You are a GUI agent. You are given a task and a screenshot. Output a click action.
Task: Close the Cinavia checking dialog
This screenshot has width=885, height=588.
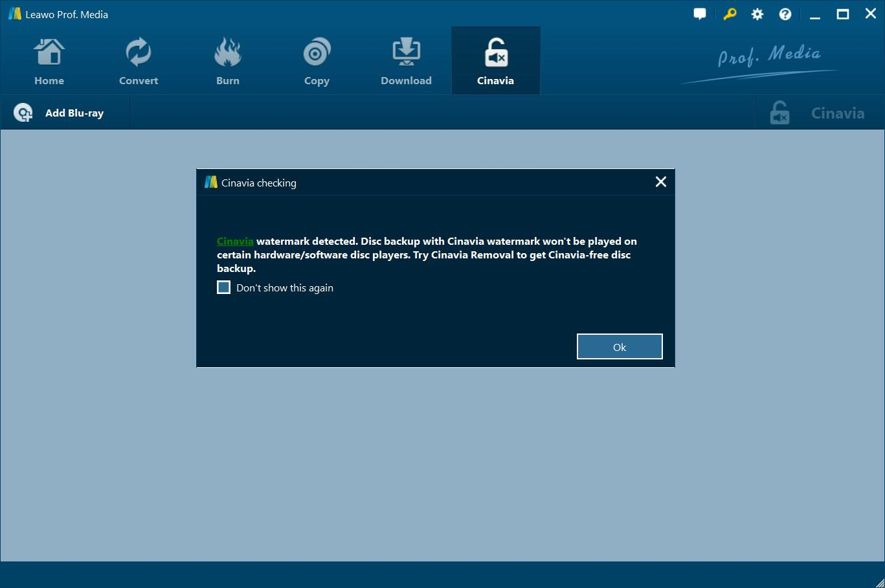[x=661, y=182]
